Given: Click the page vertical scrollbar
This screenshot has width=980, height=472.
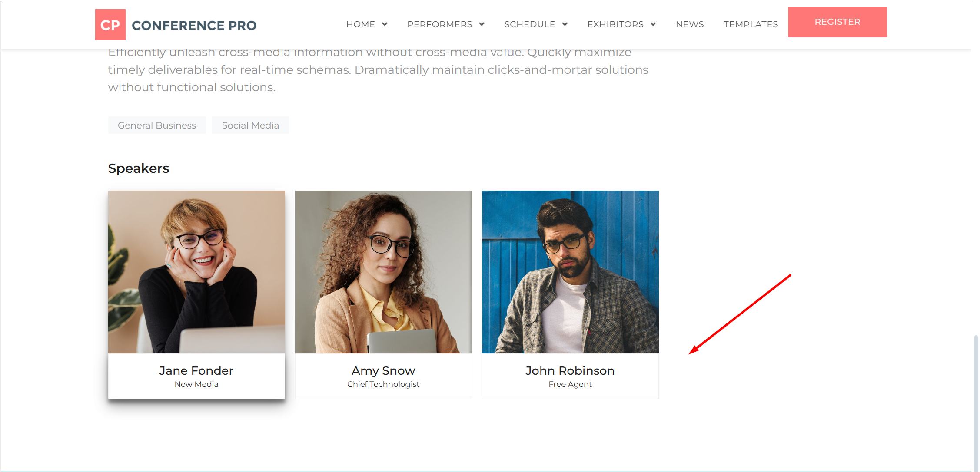Looking at the screenshot, I should point(976,403).
